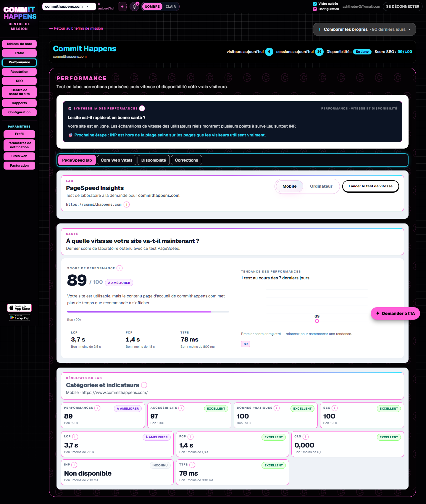Viewport: 426px width, 504px height.
Task: Open Centre de santé du site
Action: (20, 92)
